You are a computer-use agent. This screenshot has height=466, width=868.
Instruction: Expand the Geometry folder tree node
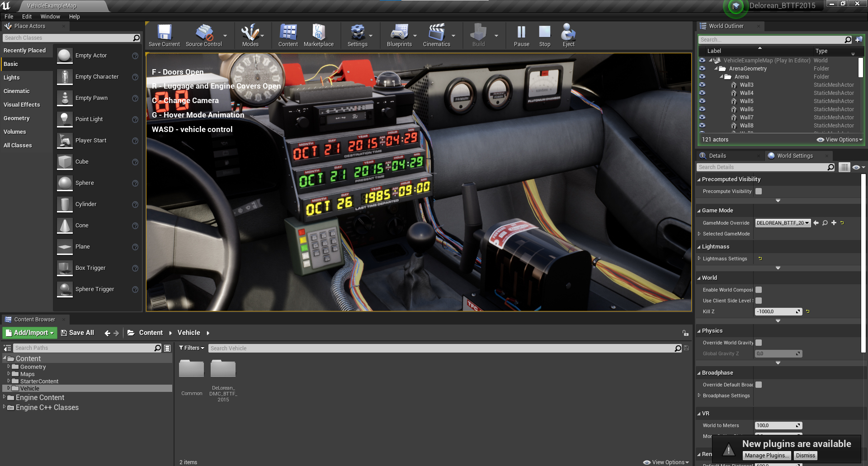tap(9, 367)
